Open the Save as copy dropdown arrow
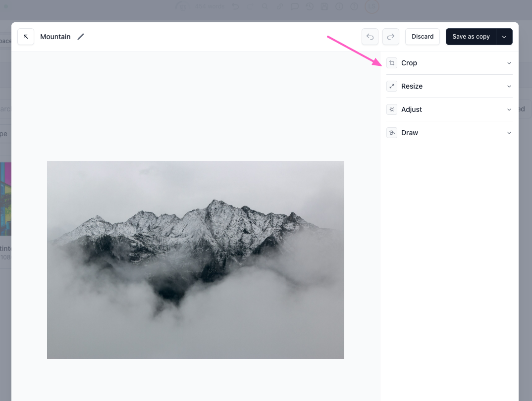Image resolution: width=532 pixels, height=401 pixels. click(x=504, y=37)
